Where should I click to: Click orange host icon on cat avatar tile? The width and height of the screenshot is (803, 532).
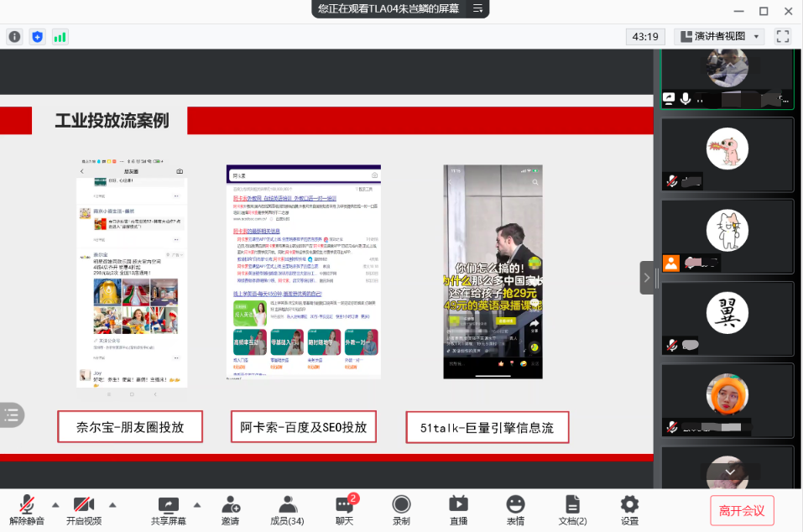coord(671,263)
